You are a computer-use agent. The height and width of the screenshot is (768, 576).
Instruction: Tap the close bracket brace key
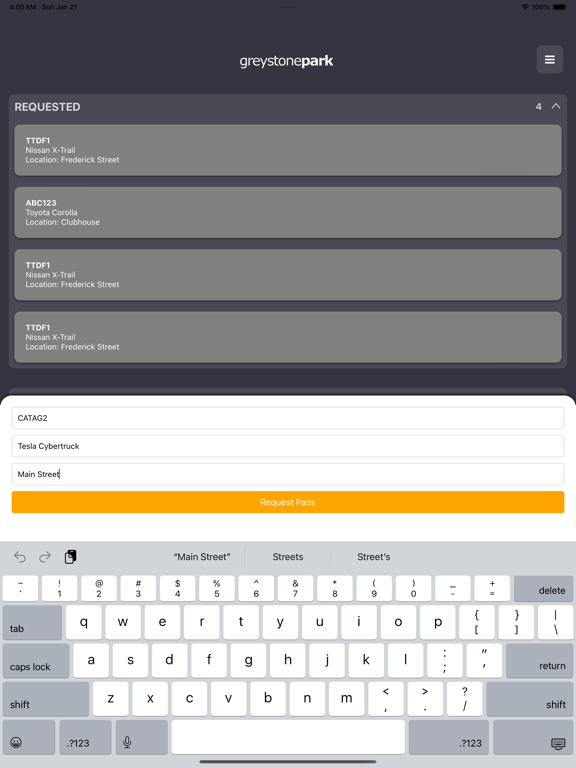click(516, 623)
